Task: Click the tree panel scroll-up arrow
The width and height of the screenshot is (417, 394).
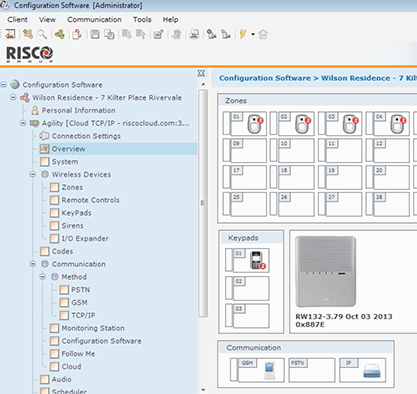Action: pos(203,85)
